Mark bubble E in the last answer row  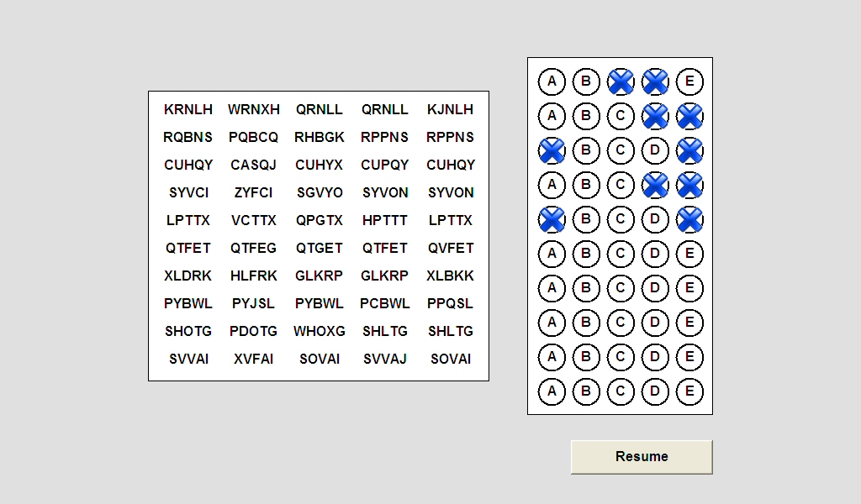tap(689, 391)
